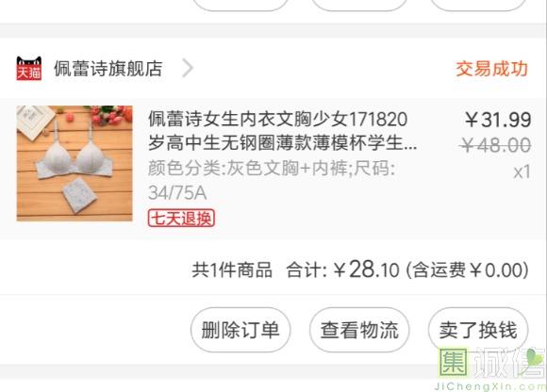Tap the 交易成功 order status label
Viewport: 547px width, 392px height.
point(492,69)
